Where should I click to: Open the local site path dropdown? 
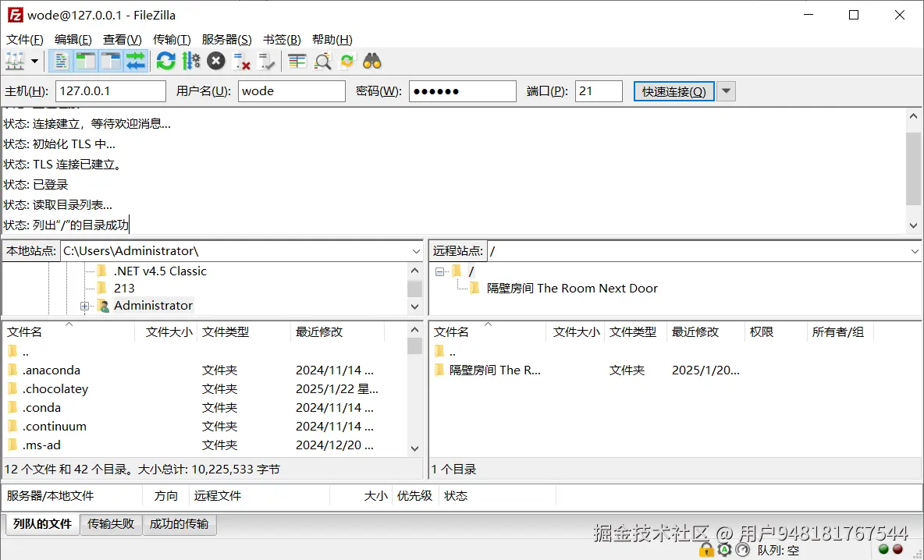(x=416, y=251)
